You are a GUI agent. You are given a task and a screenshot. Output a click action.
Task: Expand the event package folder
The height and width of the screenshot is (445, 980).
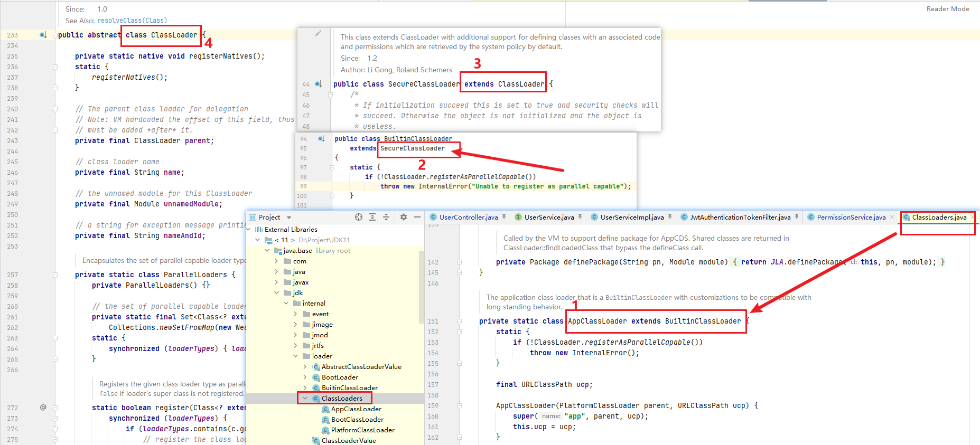pos(296,314)
